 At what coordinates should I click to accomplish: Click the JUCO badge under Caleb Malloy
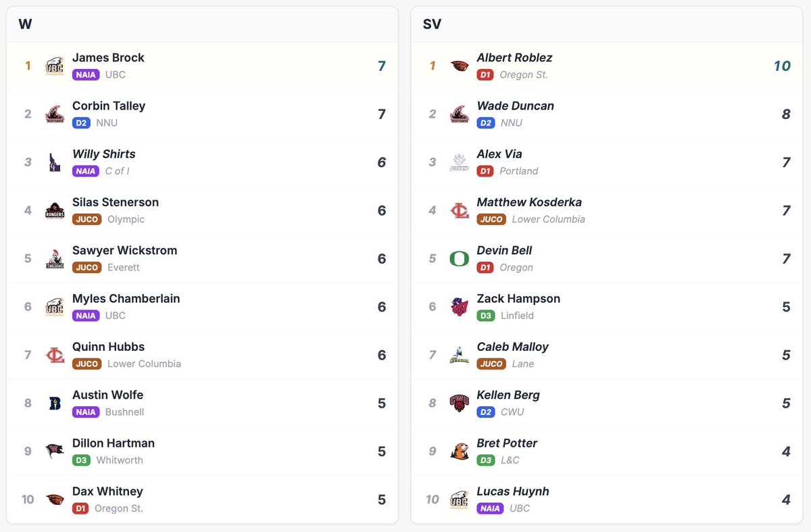491,364
